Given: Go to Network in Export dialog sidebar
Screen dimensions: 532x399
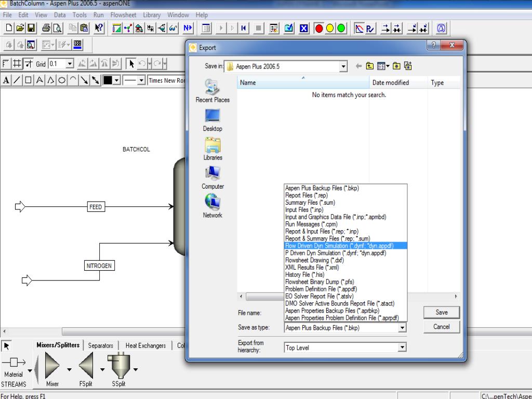Looking at the screenshot, I should 212,207.
